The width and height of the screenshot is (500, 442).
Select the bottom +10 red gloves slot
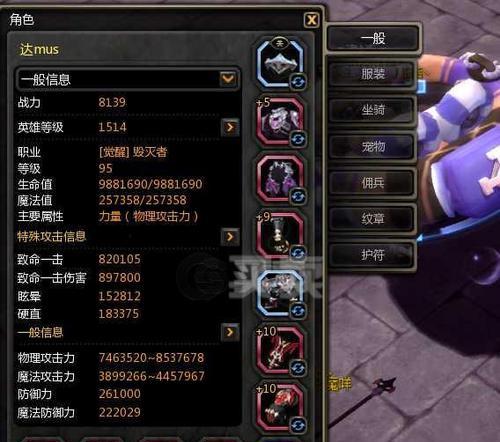pos(280,408)
